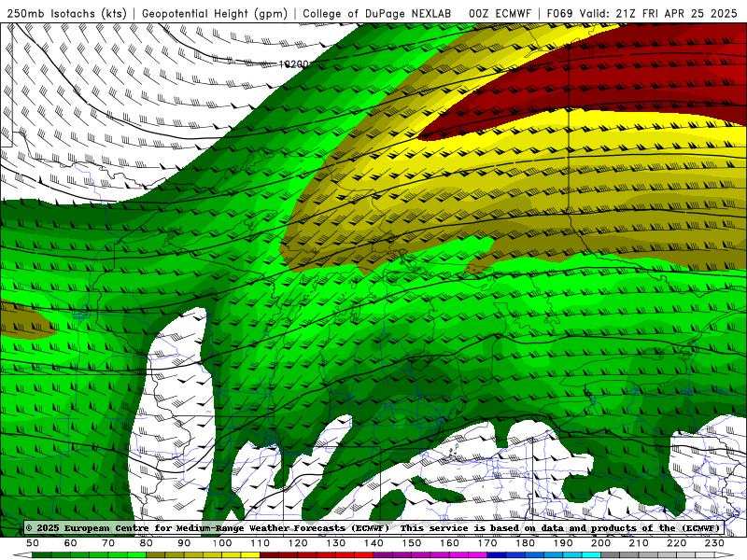Click the '210' color scale label
The height and width of the screenshot is (560, 747).
point(639,543)
